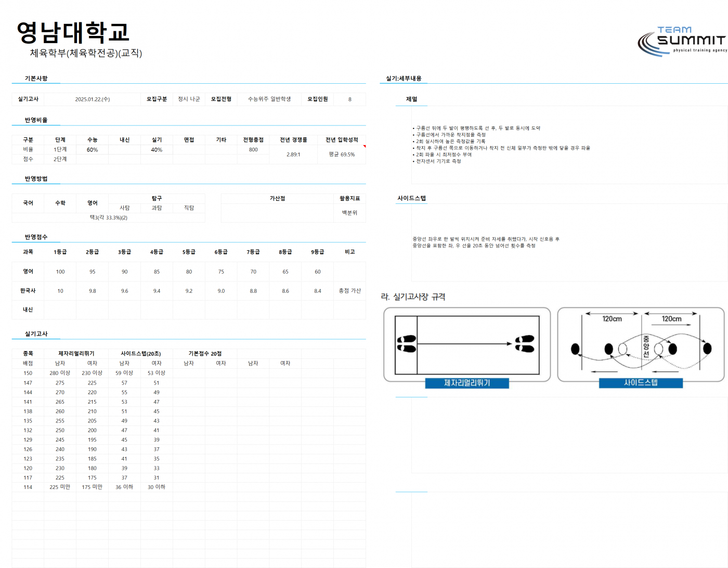Click the 배점 value 114

pos(28,487)
